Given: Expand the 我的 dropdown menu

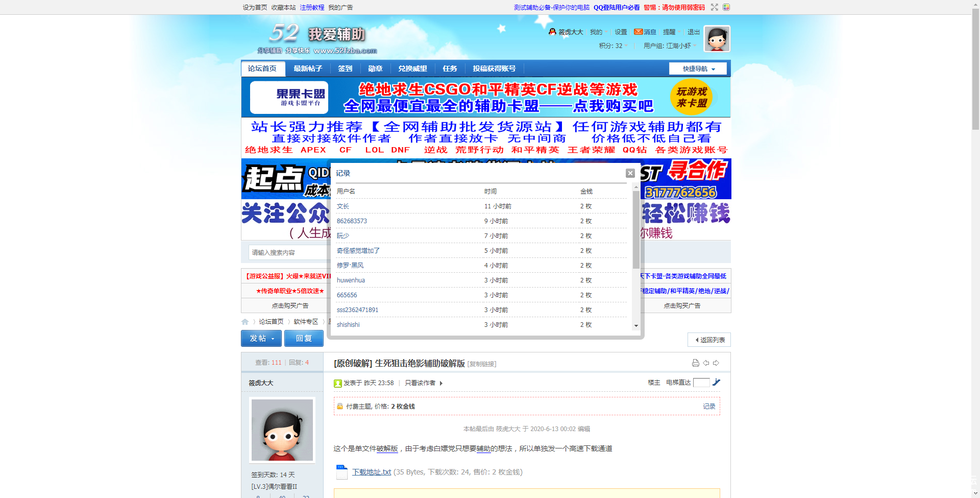Looking at the screenshot, I should click(599, 32).
